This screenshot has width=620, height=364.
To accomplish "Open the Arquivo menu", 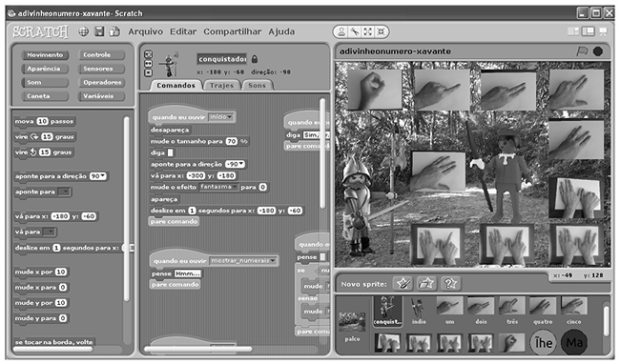I will point(146,31).
